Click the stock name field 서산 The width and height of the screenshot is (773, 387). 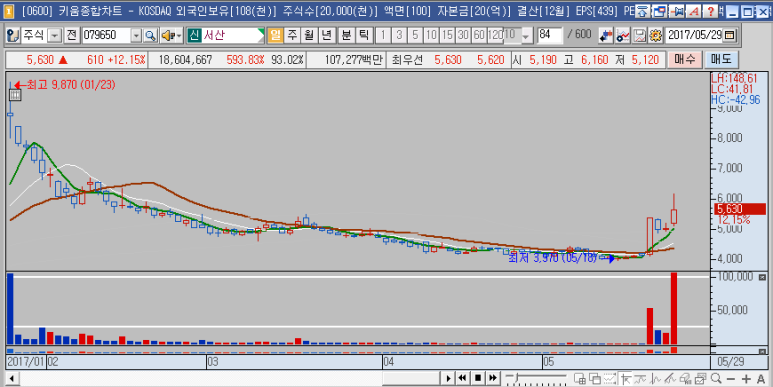(x=232, y=35)
